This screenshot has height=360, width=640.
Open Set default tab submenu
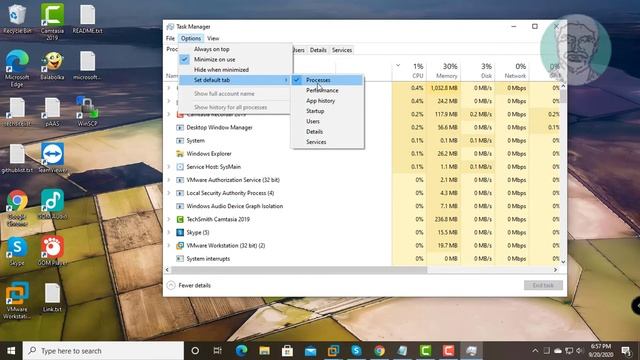point(236,80)
